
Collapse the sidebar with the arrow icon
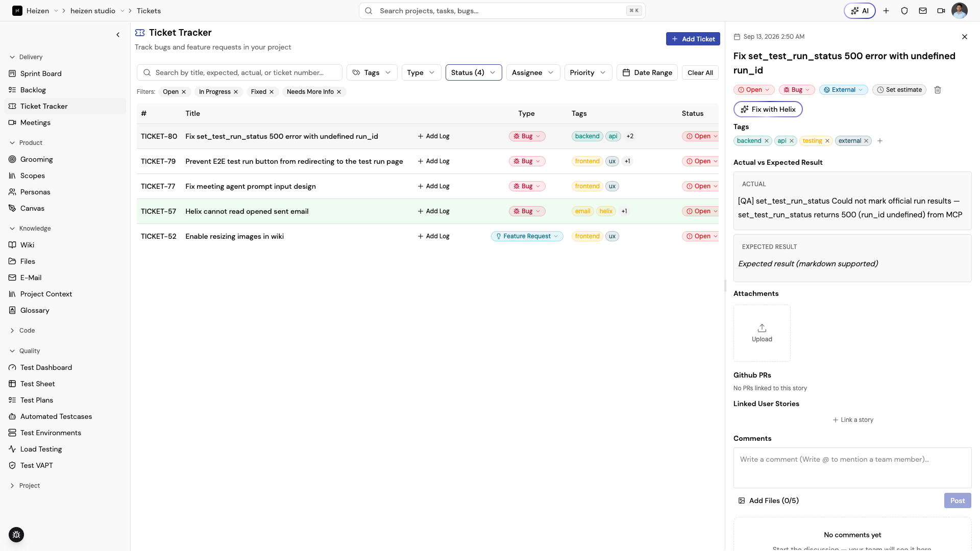coord(118,35)
